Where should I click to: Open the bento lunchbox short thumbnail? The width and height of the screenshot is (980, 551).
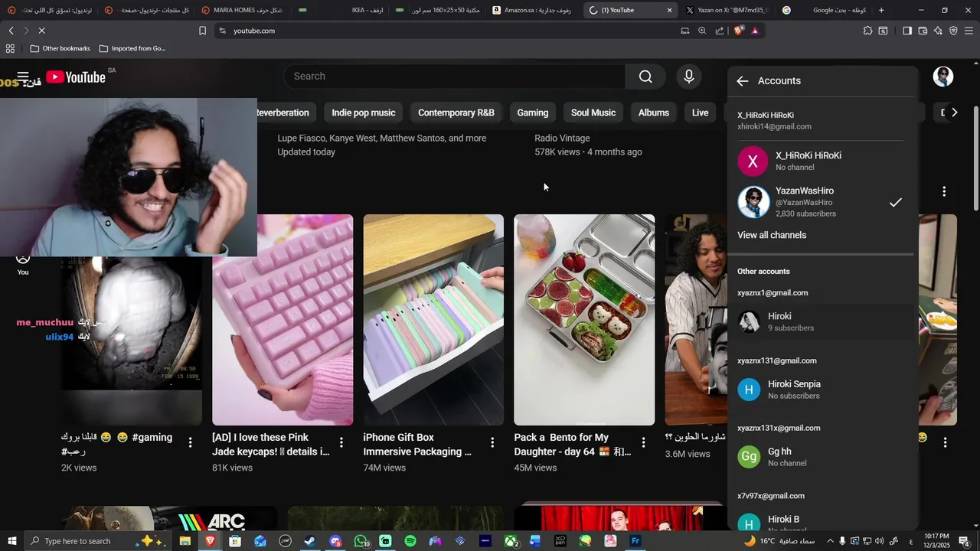[584, 320]
